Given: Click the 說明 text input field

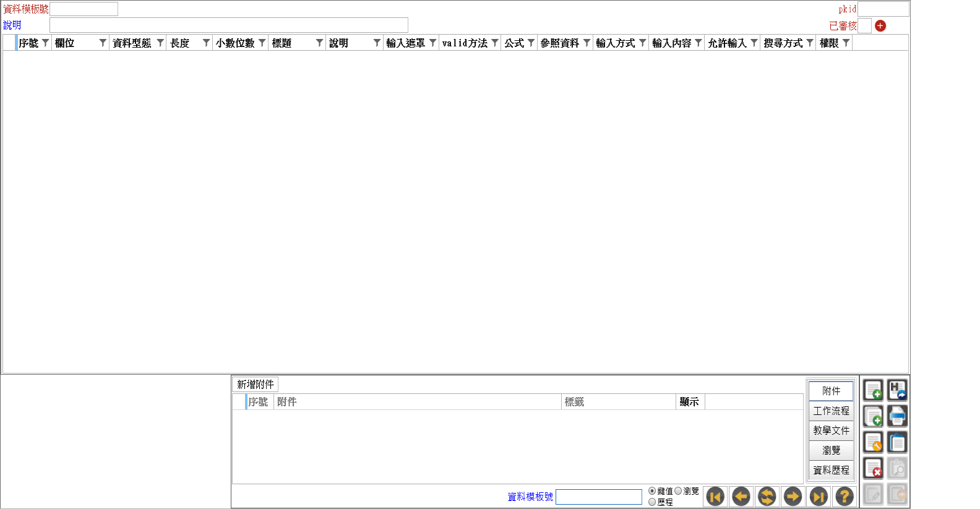Looking at the screenshot, I should point(229,25).
